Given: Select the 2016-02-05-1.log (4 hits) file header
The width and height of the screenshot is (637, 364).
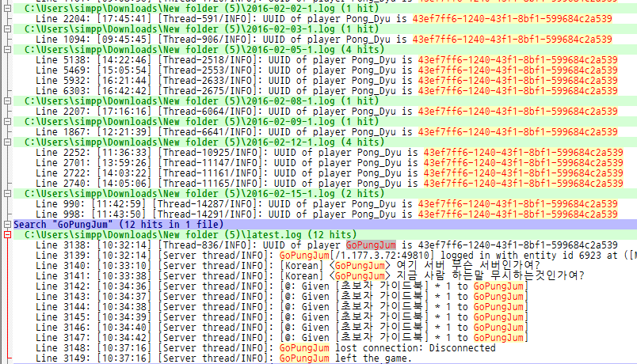Looking at the screenshot, I should 325,50.
